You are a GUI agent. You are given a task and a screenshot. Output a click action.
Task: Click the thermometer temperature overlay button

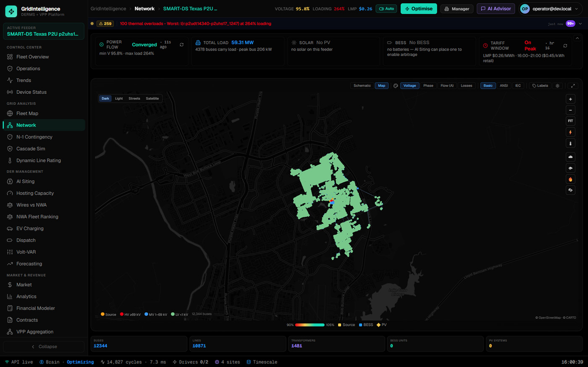click(x=570, y=144)
